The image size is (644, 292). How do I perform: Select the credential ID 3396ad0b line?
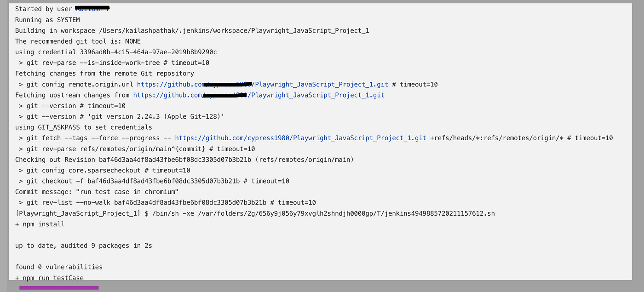pyautogui.click(x=116, y=52)
